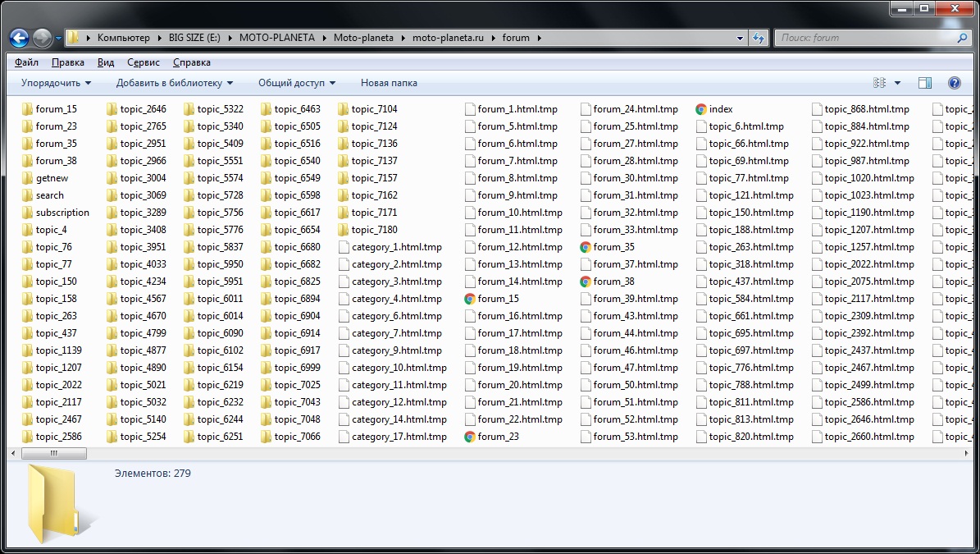Click the Back navigation arrow button
This screenshot has width=980, height=554.
coord(20,38)
